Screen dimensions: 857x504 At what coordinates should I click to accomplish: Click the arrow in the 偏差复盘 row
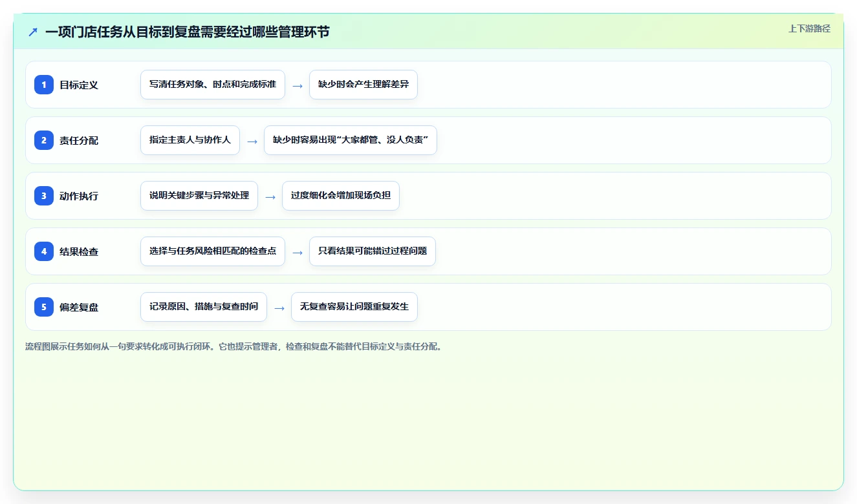pos(279,308)
